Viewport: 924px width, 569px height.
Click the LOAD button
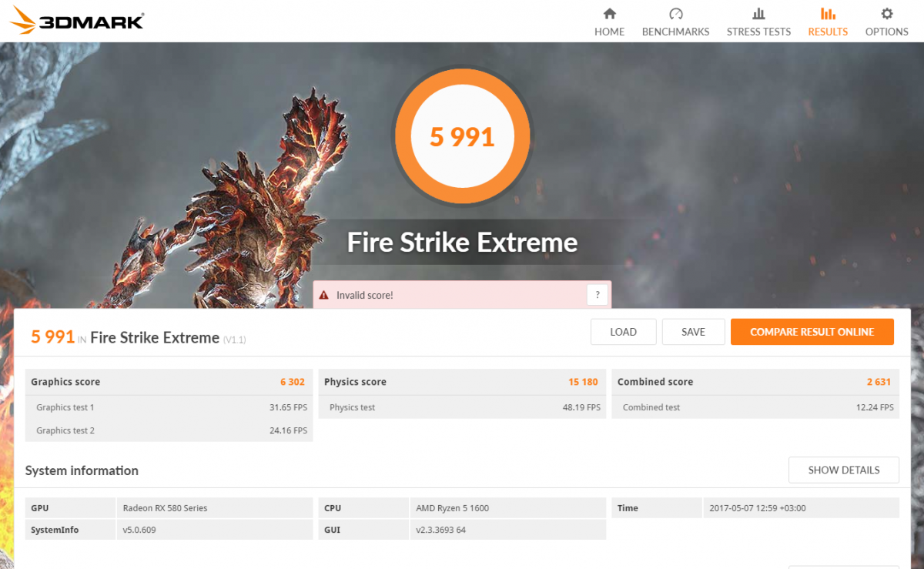pos(623,332)
